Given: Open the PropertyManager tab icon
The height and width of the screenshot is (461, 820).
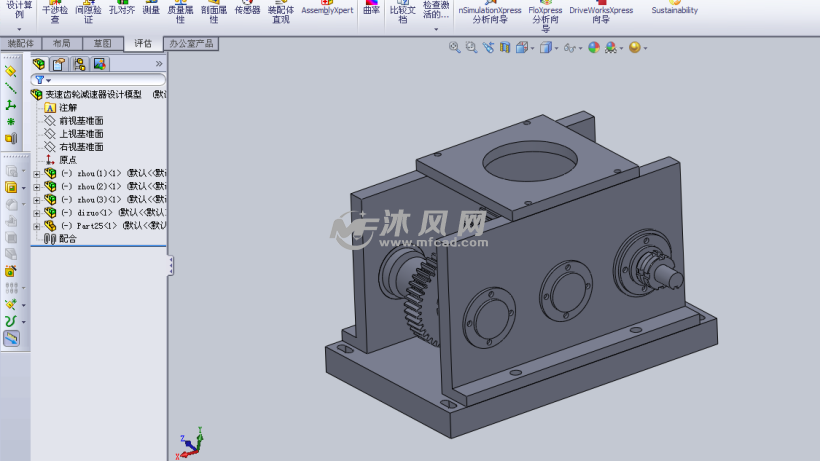Looking at the screenshot, I should [x=59, y=64].
